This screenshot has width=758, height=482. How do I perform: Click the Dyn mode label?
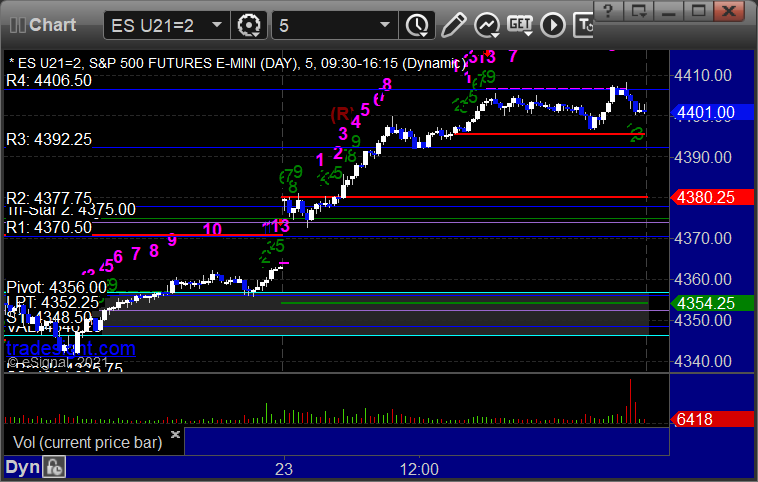click(x=22, y=467)
